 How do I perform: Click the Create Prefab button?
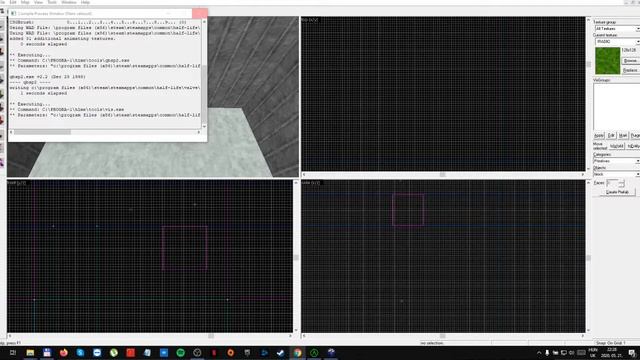[x=617, y=192]
